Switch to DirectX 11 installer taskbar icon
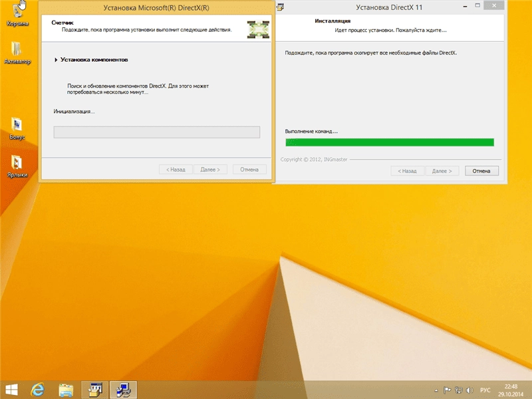The width and height of the screenshot is (532, 399). (x=95, y=390)
